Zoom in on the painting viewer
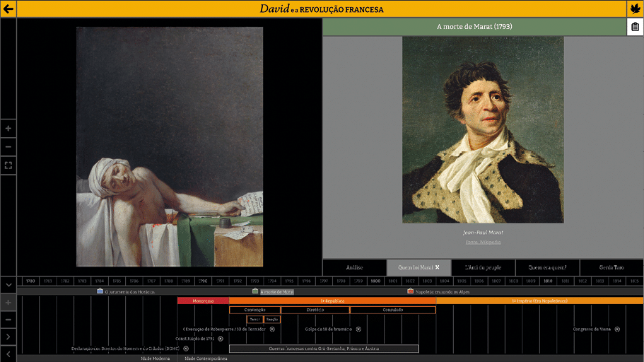644x362 pixels. [x=8, y=129]
